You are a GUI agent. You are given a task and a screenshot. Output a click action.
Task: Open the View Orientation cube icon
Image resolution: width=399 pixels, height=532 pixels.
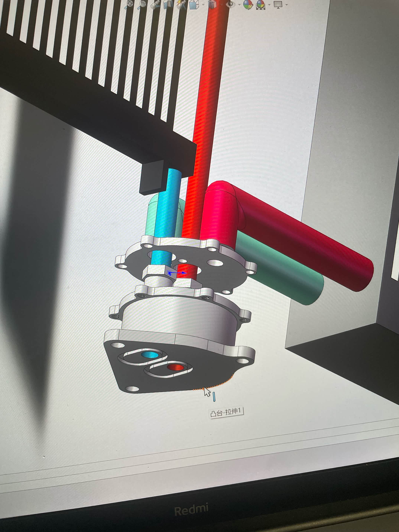[x=194, y=5]
